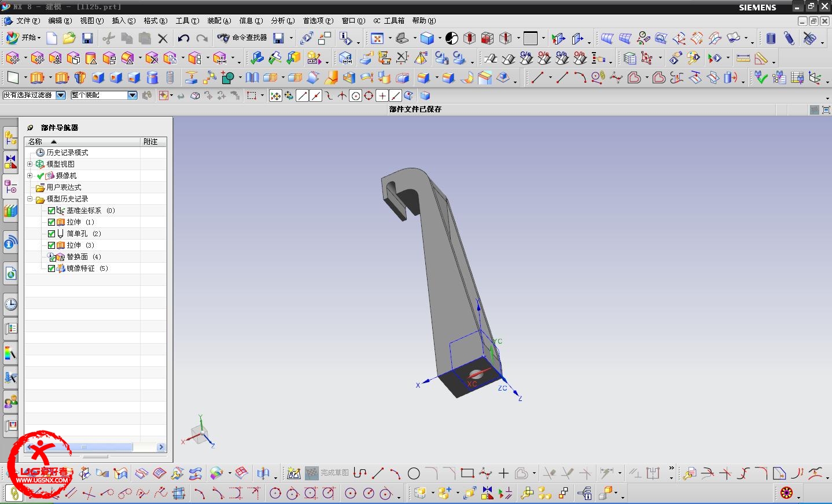Click the Fit view icon
This screenshot has height=504, width=832.
point(377,38)
